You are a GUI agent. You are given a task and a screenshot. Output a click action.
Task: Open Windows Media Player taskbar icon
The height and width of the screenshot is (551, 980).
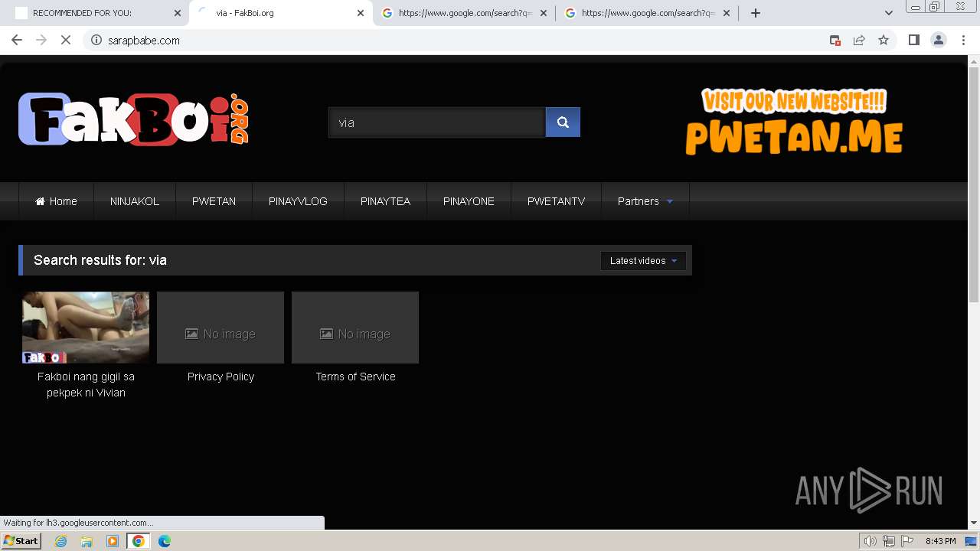point(113,541)
